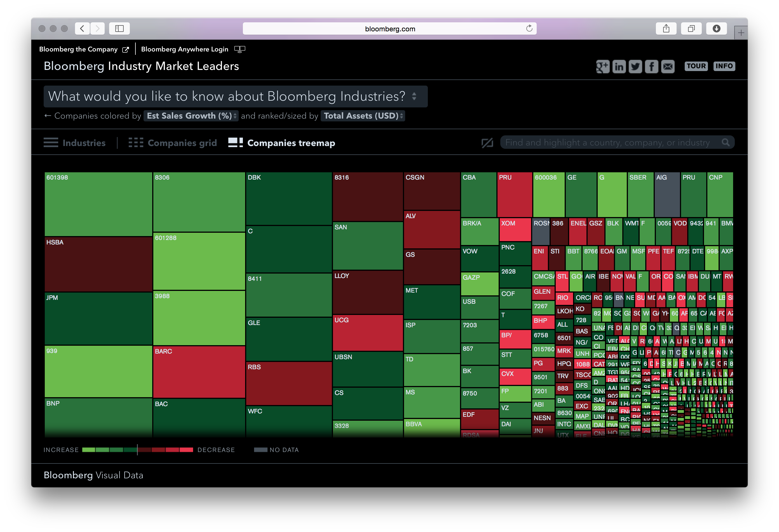Switch to the Companies treemap tab

pos(291,143)
